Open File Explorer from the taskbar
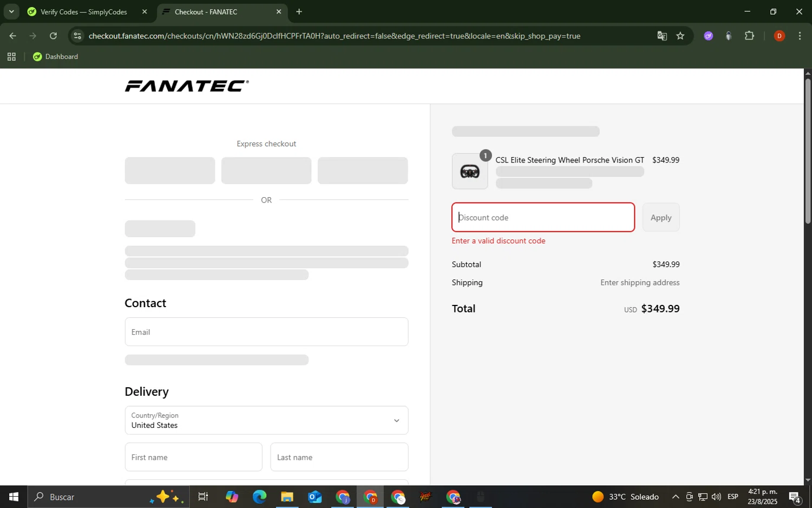This screenshot has width=812, height=508. coord(287,497)
